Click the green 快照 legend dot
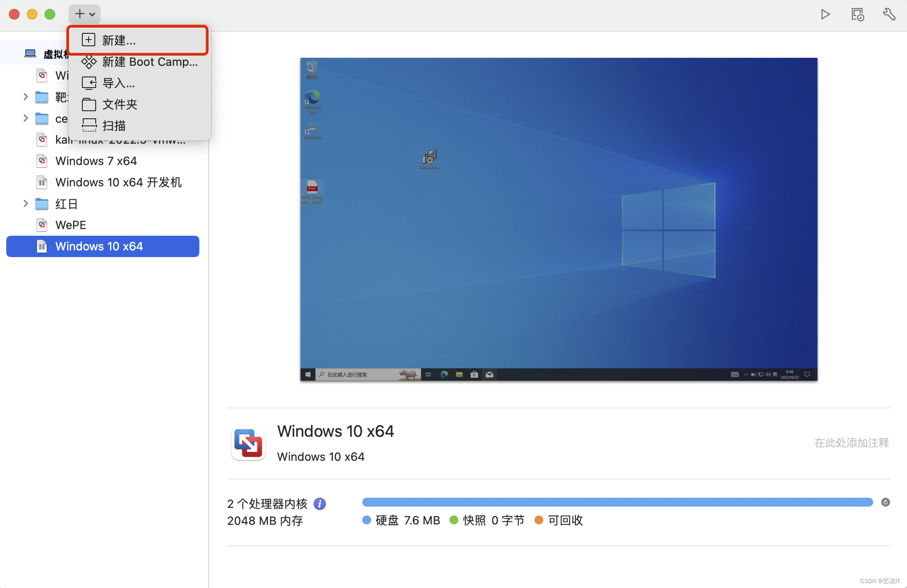 click(x=454, y=520)
